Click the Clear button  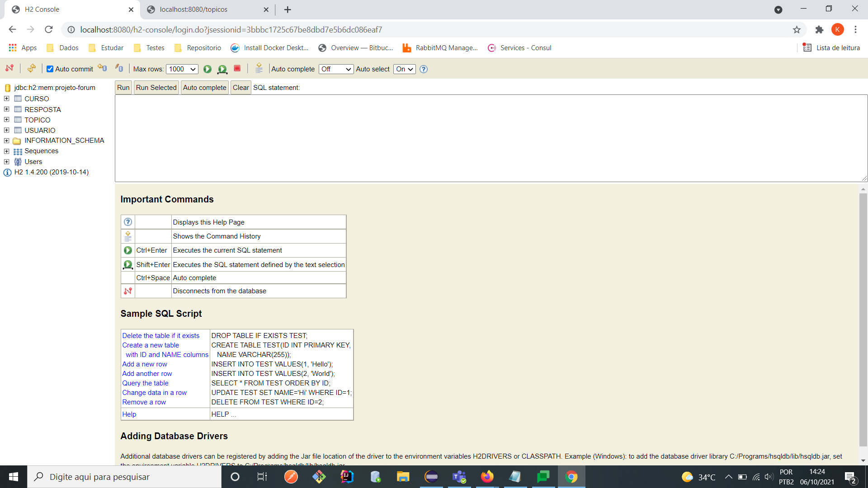[x=241, y=88]
